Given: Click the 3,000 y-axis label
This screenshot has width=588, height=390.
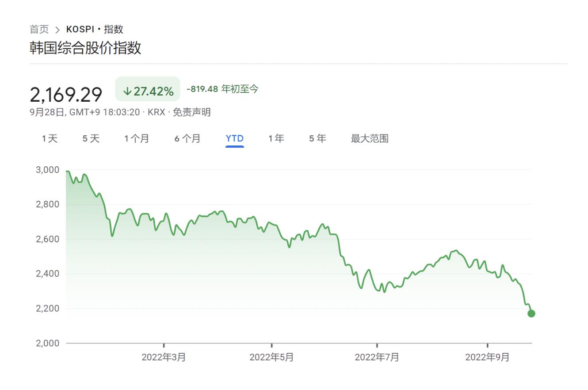Looking at the screenshot, I should pos(48,170).
